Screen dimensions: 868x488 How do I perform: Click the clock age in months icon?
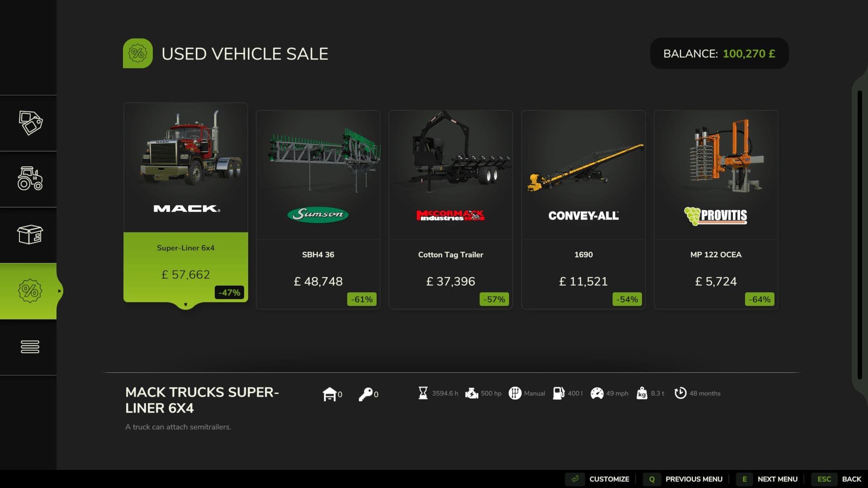pyautogui.click(x=680, y=393)
